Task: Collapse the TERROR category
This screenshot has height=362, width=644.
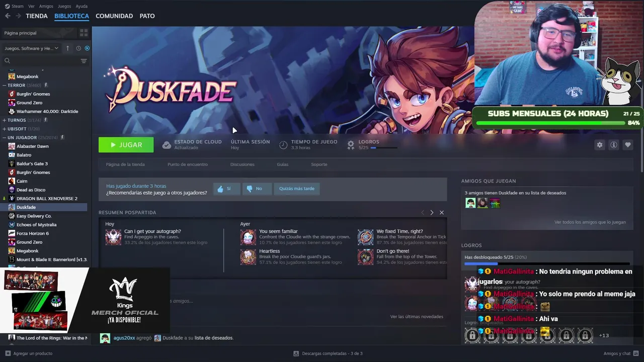Action: click(4, 85)
